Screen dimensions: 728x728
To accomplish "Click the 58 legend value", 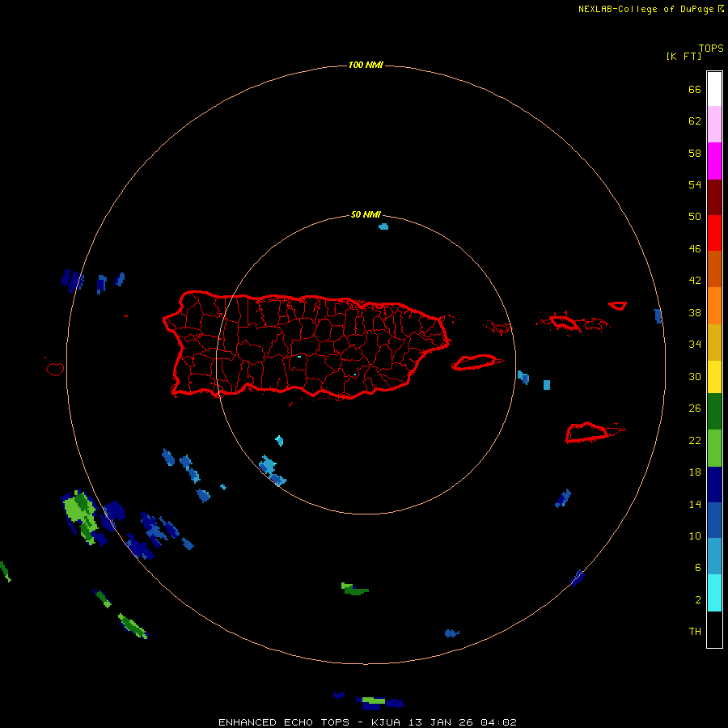I will (x=695, y=153).
